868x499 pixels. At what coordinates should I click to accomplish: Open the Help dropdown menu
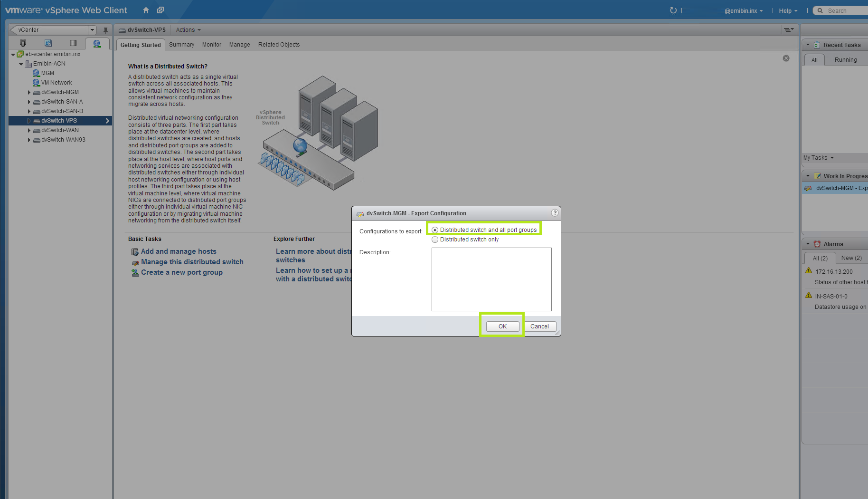(788, 11)
